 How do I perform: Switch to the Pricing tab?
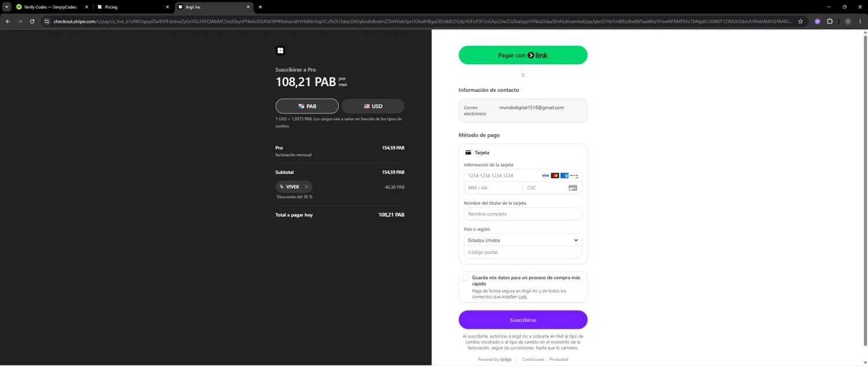coord(133,7)
